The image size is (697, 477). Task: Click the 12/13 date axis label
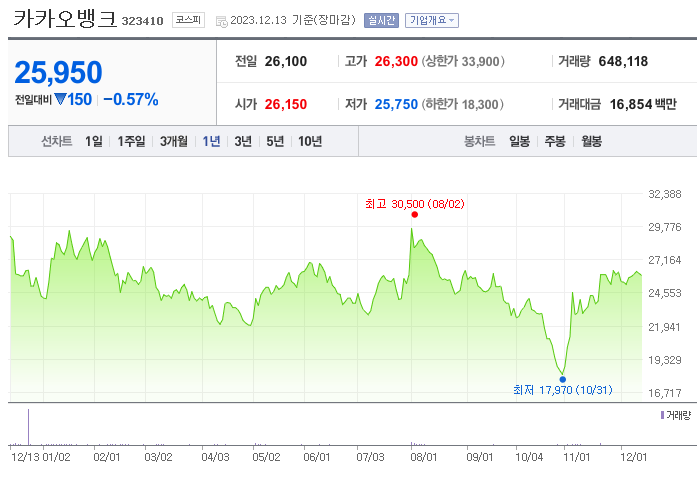tap(25, 457)
